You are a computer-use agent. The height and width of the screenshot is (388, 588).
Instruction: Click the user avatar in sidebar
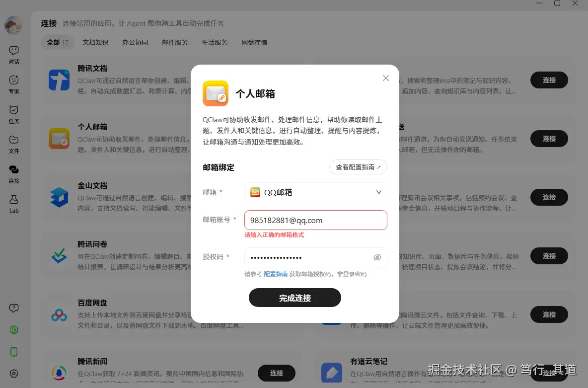(x=13, y=25)
